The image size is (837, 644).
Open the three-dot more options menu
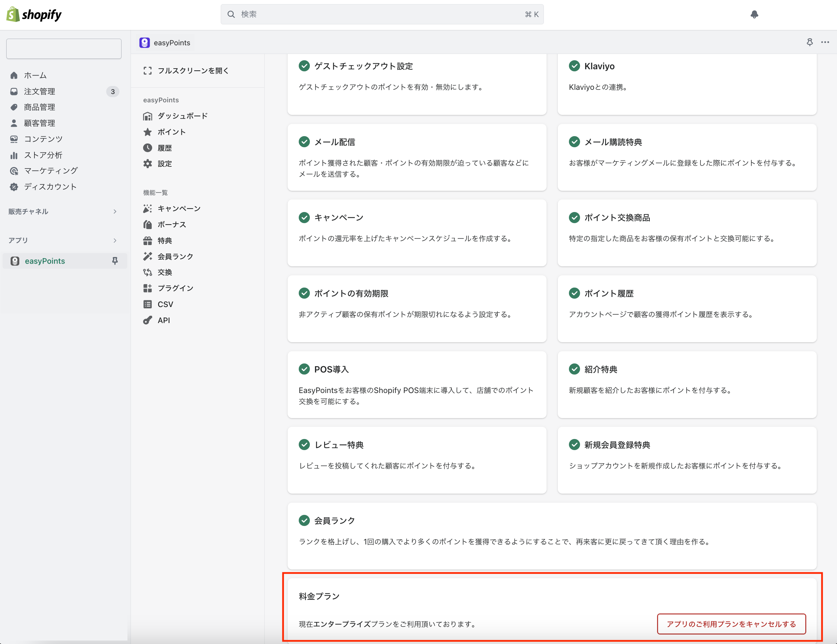(825, 42)
